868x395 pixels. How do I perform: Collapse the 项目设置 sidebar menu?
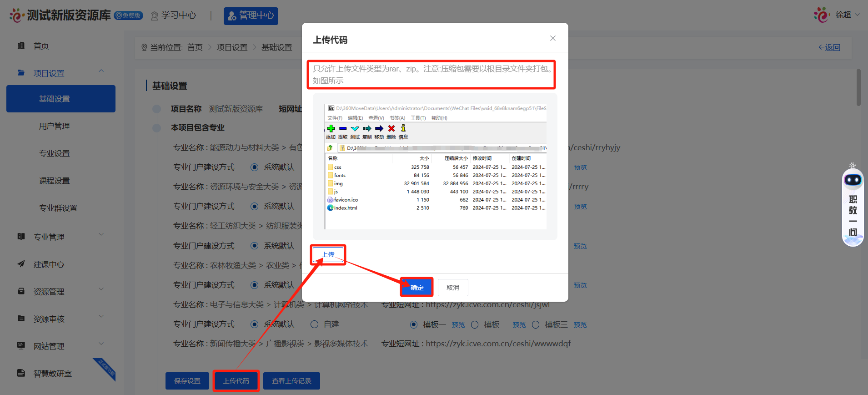[101, 72]
